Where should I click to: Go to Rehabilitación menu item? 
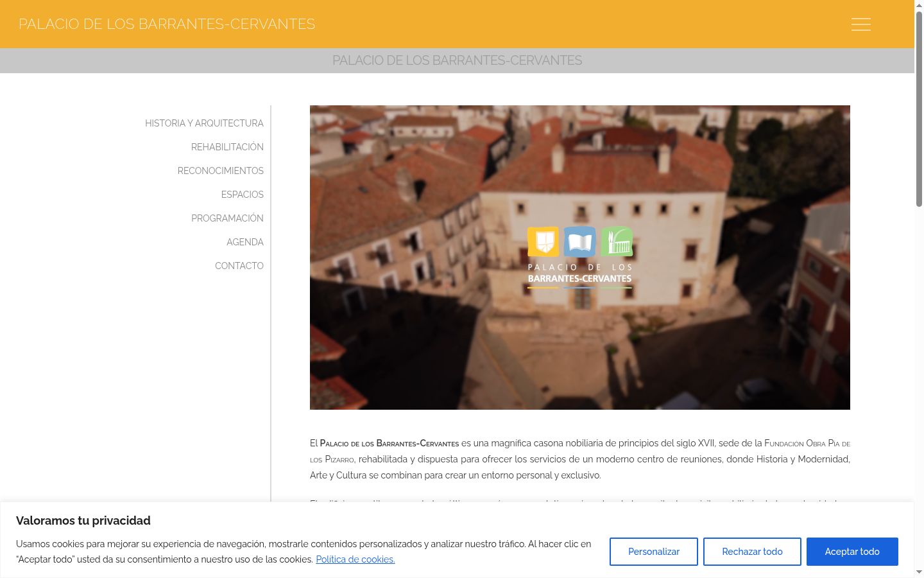point(227,147)
